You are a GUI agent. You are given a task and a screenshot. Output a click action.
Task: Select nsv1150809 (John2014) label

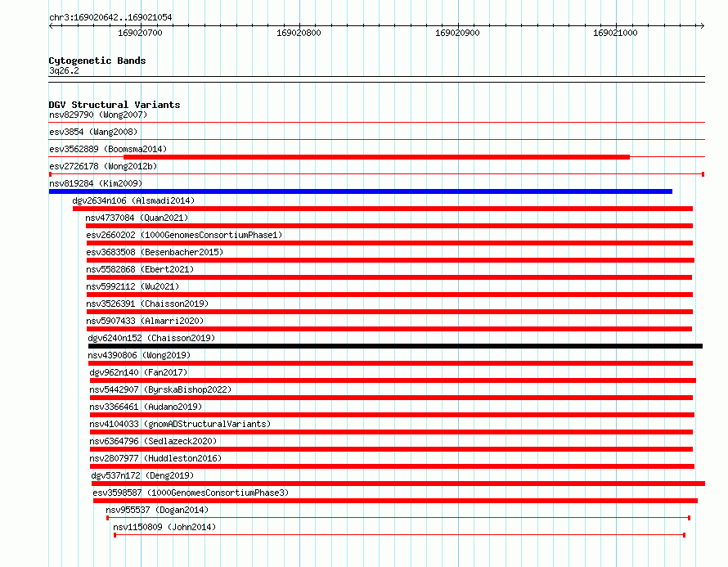point(164,527)
